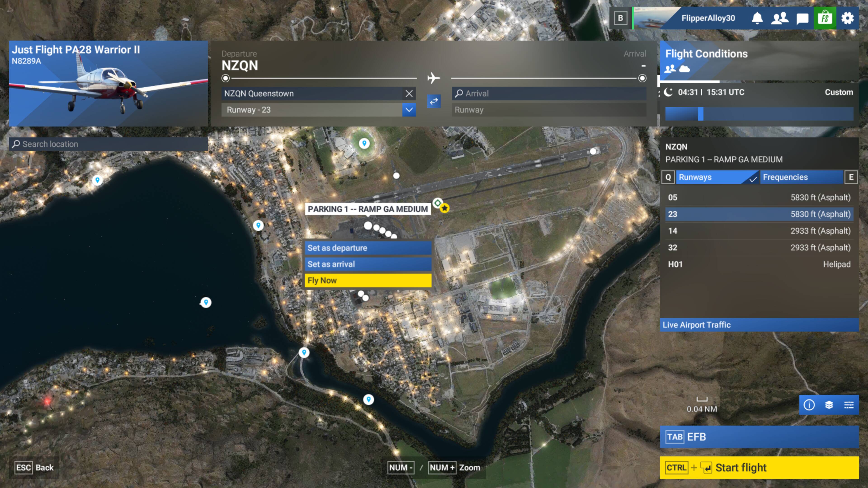Viewport: 868px width, 488px height.
Task: Open the map filter settings sliders icon
Action: coord(849,405)
